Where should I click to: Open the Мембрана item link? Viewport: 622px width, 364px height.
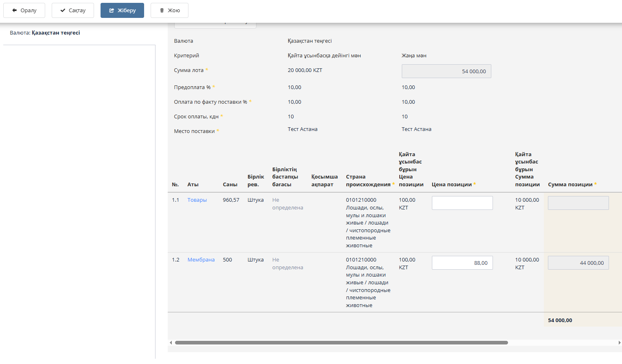201,260
